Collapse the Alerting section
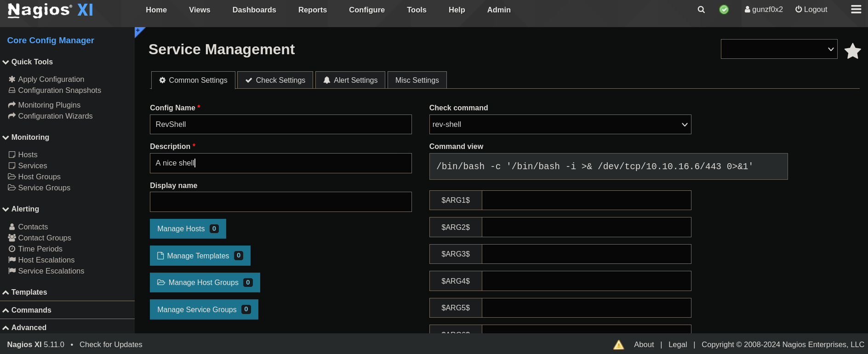 [x=21, y=209]
